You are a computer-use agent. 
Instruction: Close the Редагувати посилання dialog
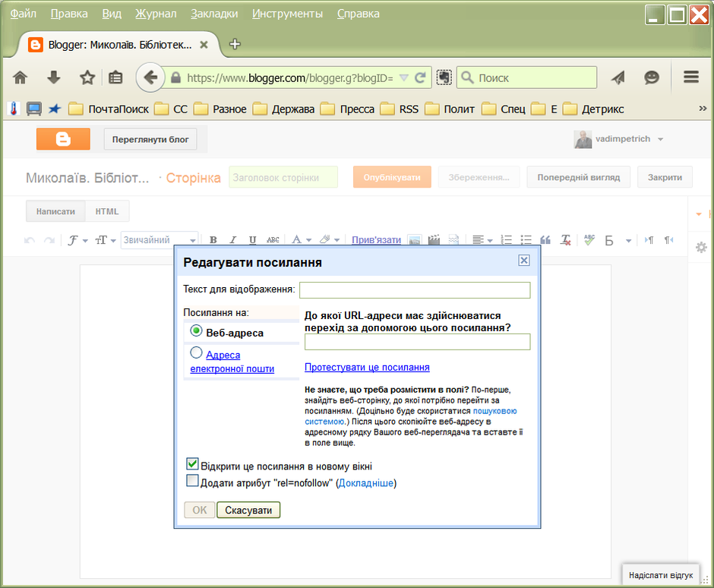pos(524,260)
